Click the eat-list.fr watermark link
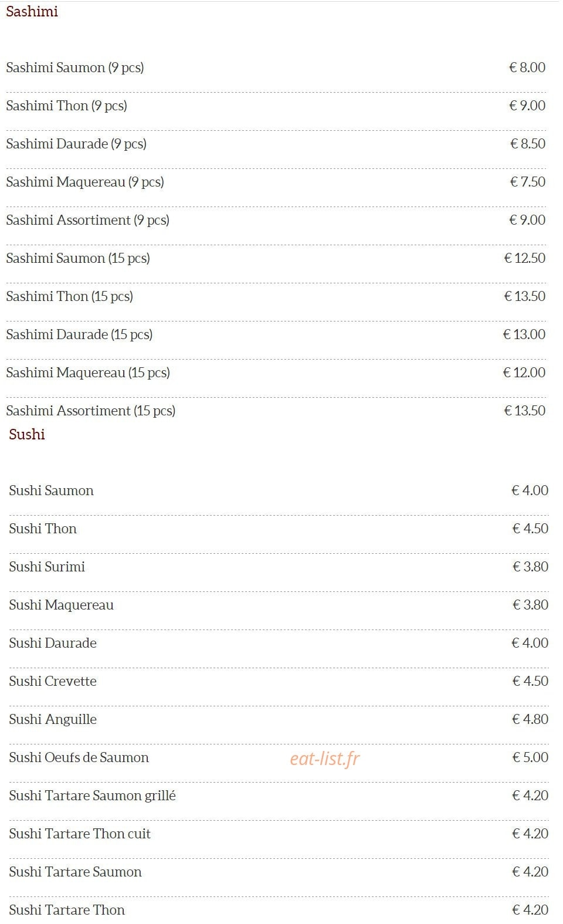 [324, 759]
